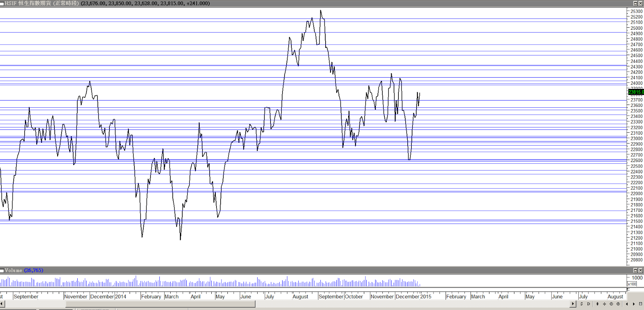Click the HSIF pane menu box icon
This screenshot has width=644, height=310.
pos(2,3)
